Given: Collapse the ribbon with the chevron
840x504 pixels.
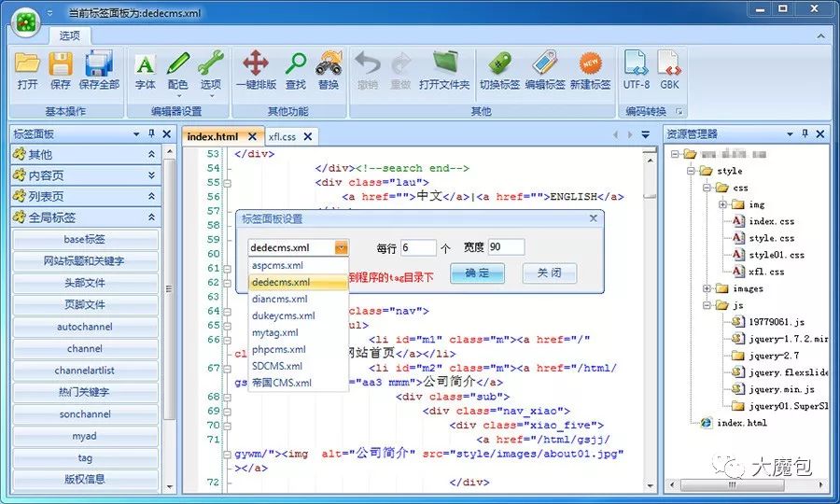Looking at the screenshot, I should [x=820, y=35].
